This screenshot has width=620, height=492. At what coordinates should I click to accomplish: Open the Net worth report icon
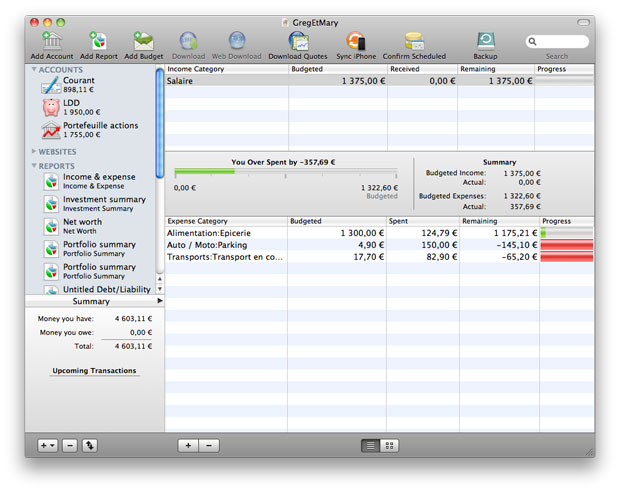pos(51,227)
